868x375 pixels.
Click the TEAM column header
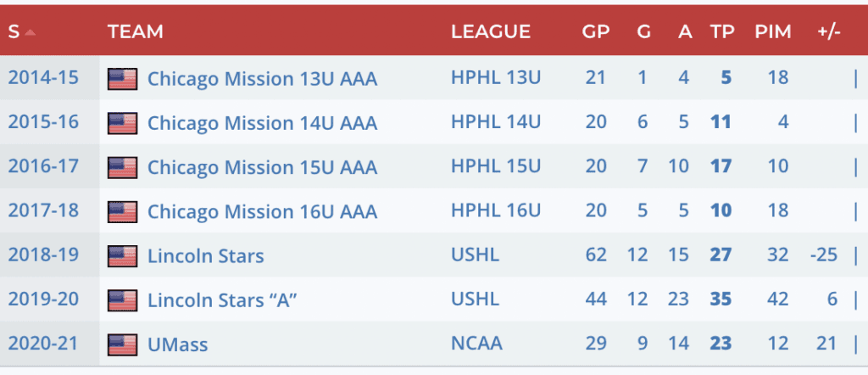coord(136,32)
